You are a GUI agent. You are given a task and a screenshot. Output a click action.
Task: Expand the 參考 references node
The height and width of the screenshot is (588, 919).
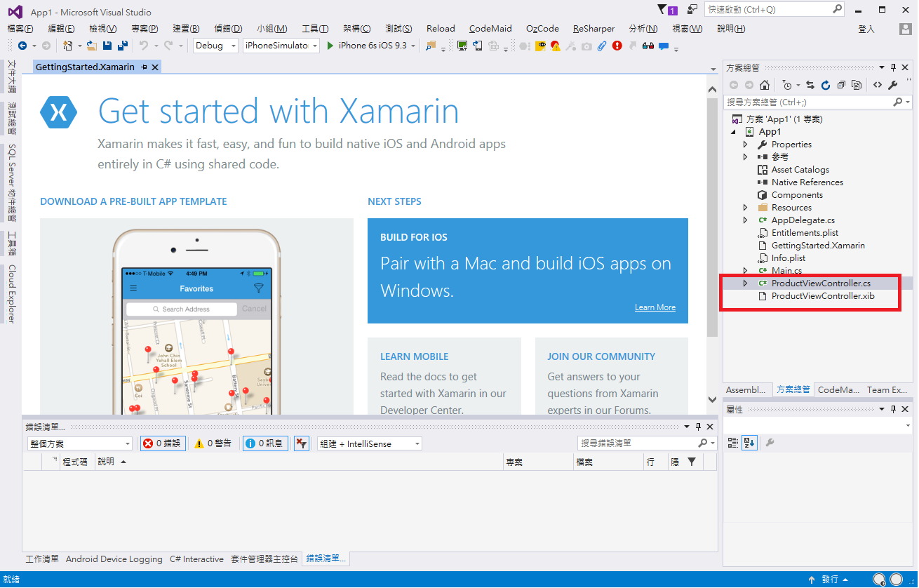click(746, 157)
